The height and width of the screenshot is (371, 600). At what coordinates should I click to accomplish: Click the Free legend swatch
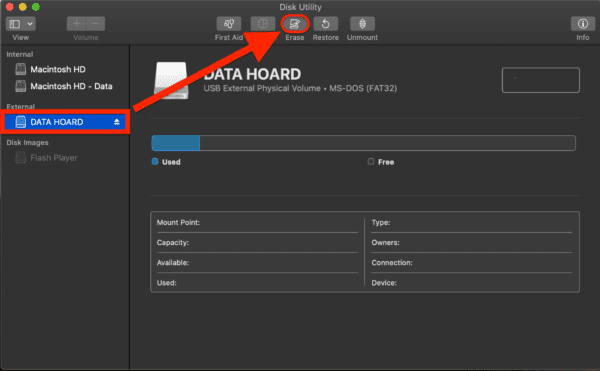point(371,161)
